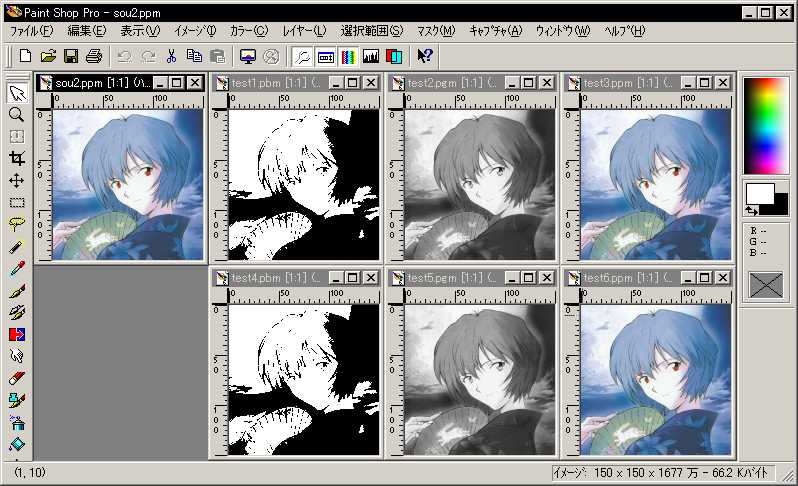
Task: Activate the test4.pbm window title bar
Action: coord(296,278)
